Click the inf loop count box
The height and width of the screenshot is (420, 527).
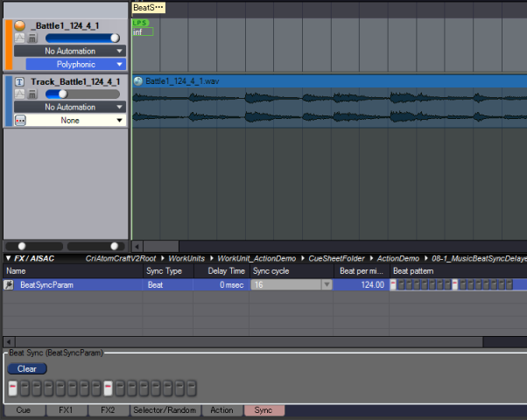pos(143,31)
